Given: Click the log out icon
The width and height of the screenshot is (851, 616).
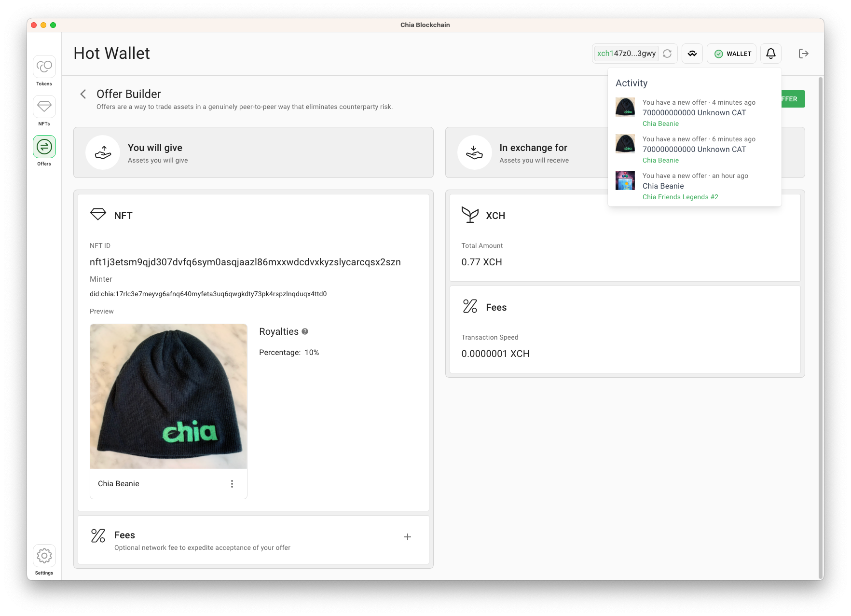Looking at the screenshot, I should click(803, 54).
